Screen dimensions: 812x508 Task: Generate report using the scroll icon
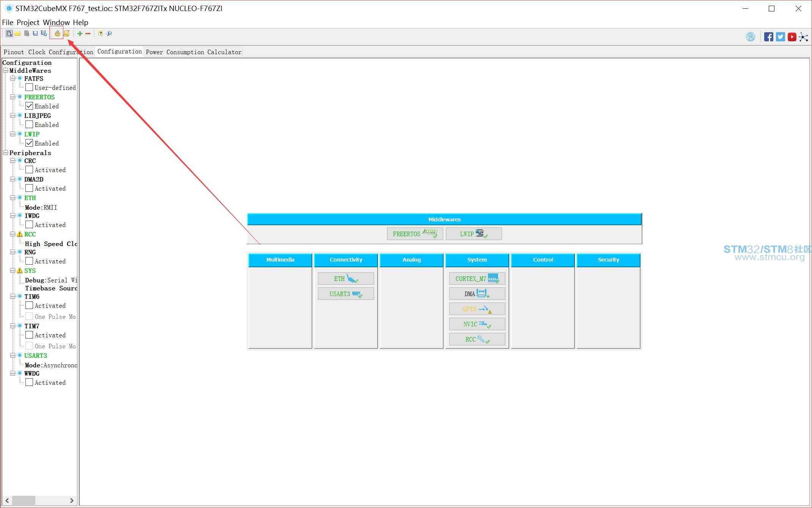tap(66, 33)
